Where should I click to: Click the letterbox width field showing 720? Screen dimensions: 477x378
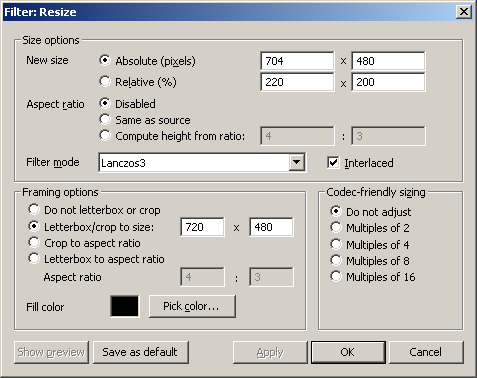click(202, 227)
